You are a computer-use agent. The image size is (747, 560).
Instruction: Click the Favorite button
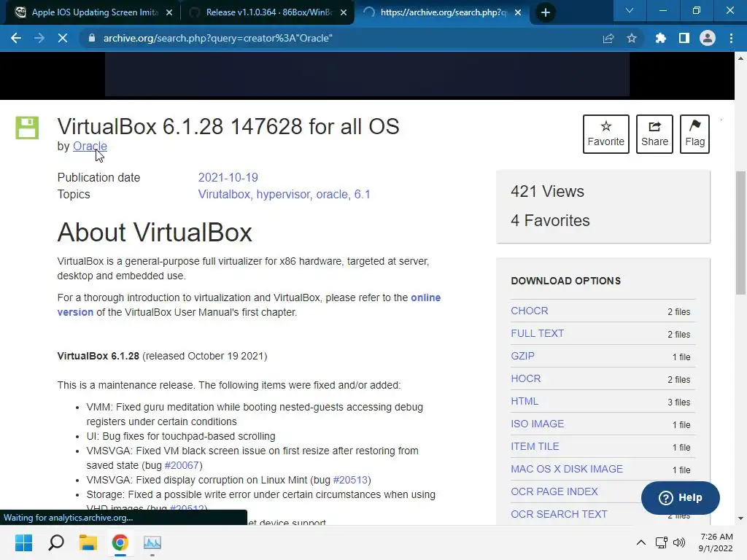[606, 134]
